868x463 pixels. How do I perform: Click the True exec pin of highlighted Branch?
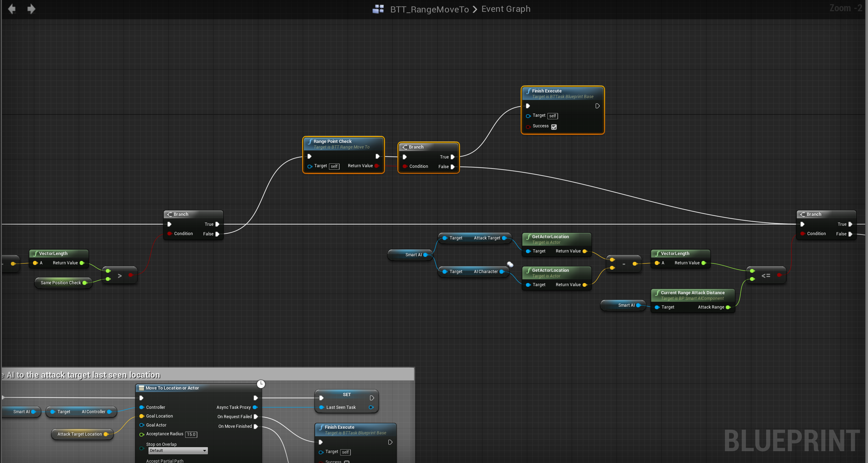pyautogui.click(x=453, y=157)
